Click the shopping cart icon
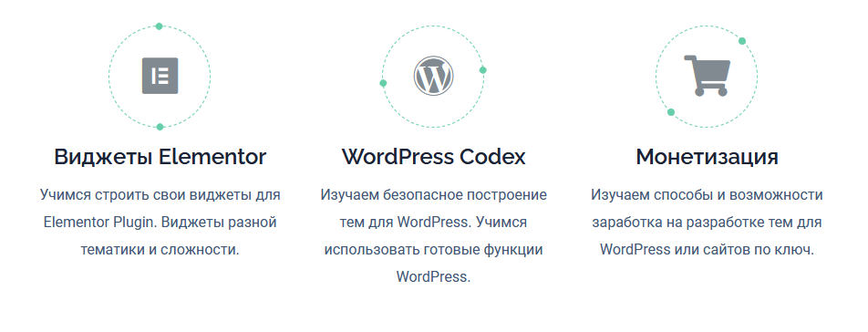 tap(707, 76)
